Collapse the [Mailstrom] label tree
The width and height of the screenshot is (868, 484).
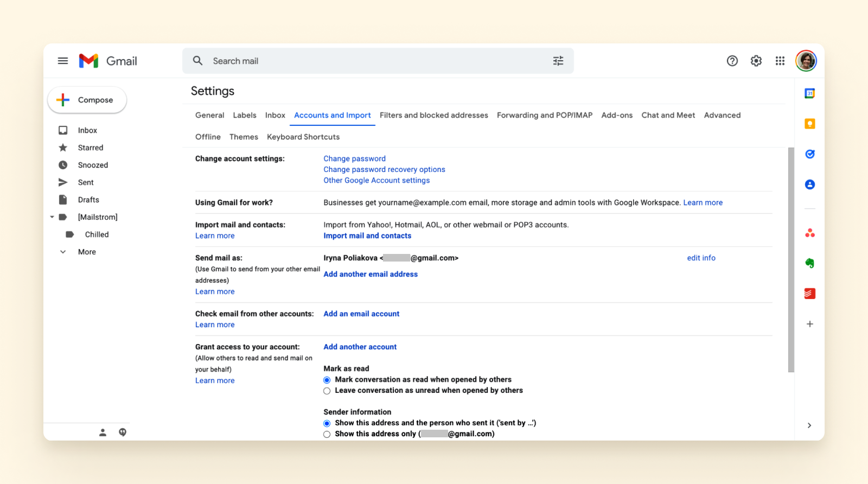point(52,217)
